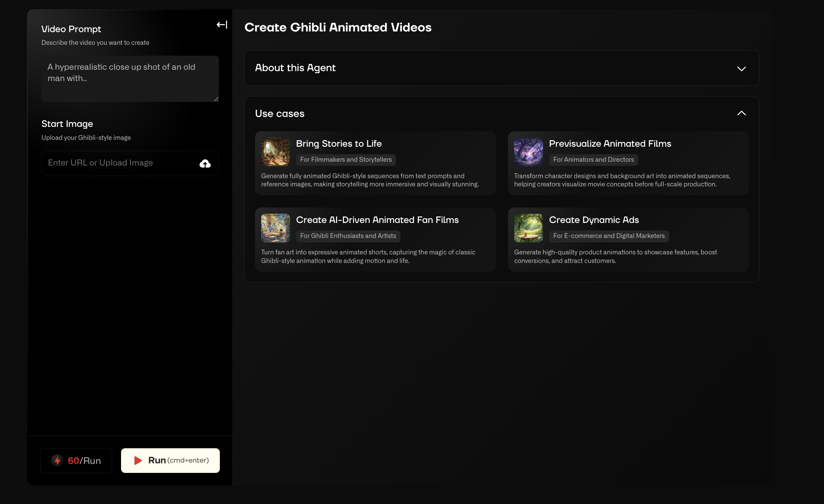Select the For Ghibli Enthusiasts and Artists tag

click(x=348, y=236)
